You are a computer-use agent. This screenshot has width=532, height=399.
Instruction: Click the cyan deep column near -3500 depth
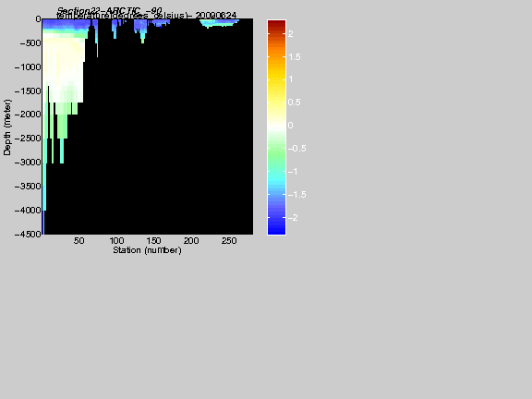tap(44, 186)
